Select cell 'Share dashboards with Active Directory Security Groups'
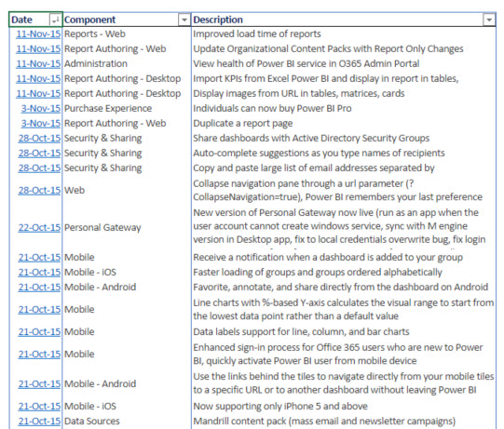 click(x=344, y=138)
